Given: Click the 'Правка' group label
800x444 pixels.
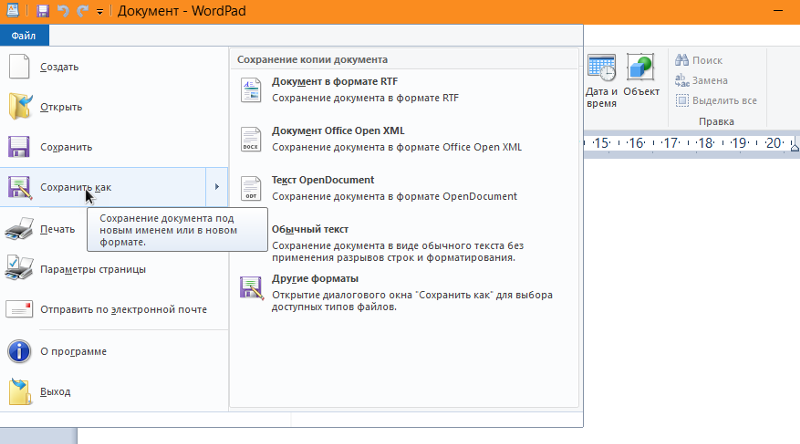Looking at the screenshot, I should click(x=716, y=121).
